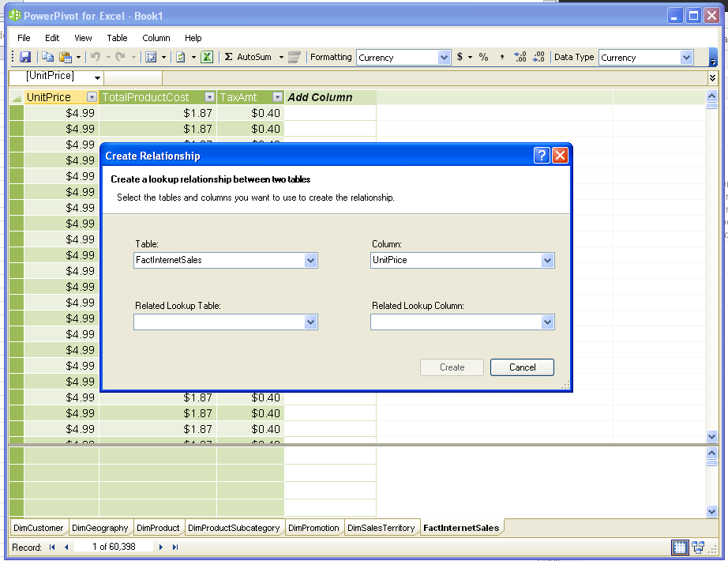Open the paste options arrow beside the clipboard
728x561 pixels.
[78, 57]
